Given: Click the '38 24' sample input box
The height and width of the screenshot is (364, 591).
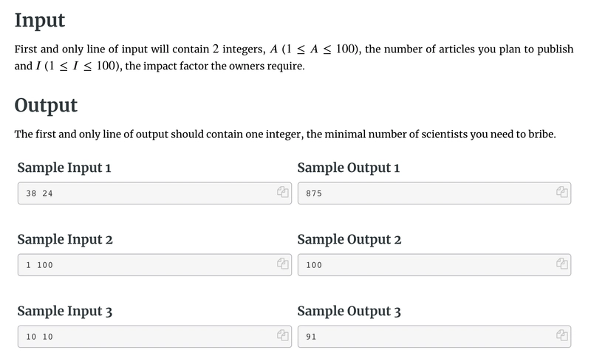Looking at the screenshot, I should tap(154, 193).
